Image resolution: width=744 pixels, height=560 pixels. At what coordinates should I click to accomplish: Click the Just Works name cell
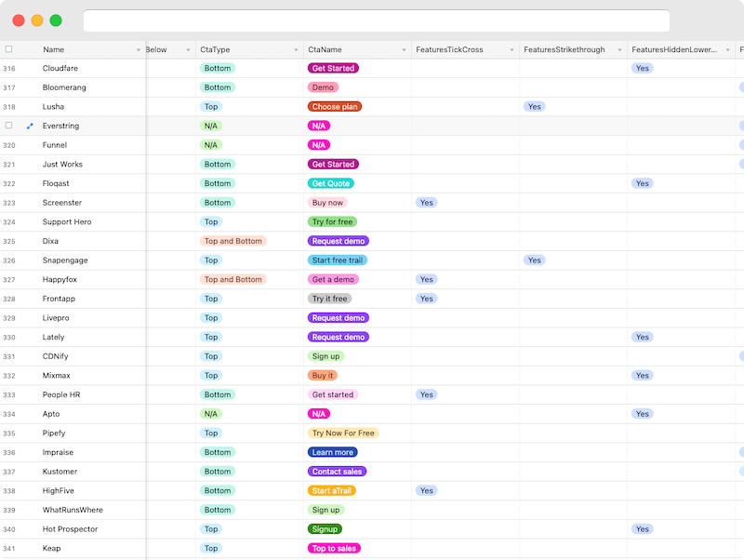click(x=62, y=165)
